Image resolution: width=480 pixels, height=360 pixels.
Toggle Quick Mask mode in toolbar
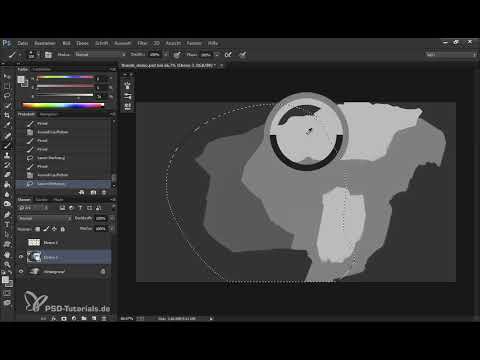pos(7,293)
